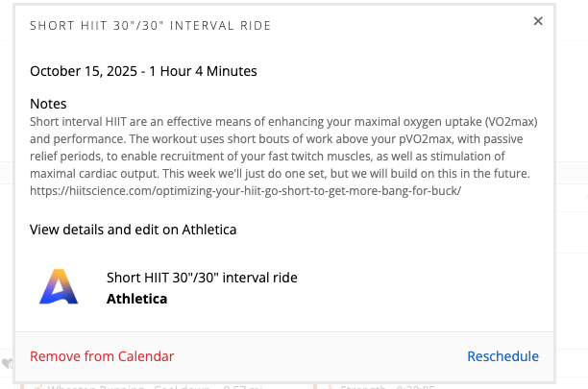Click the heart icon behind the popup

[7, 364]
